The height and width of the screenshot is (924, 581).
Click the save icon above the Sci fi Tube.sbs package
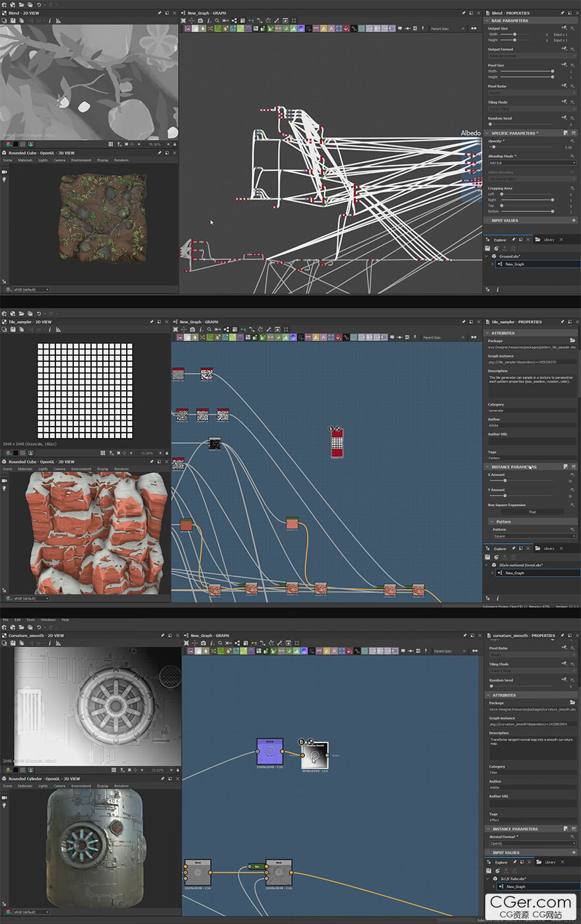pos(487,871)
